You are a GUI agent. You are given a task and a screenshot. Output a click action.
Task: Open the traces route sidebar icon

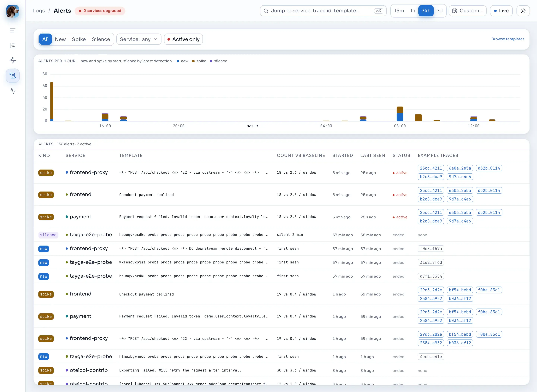click(x=13, y=61)
